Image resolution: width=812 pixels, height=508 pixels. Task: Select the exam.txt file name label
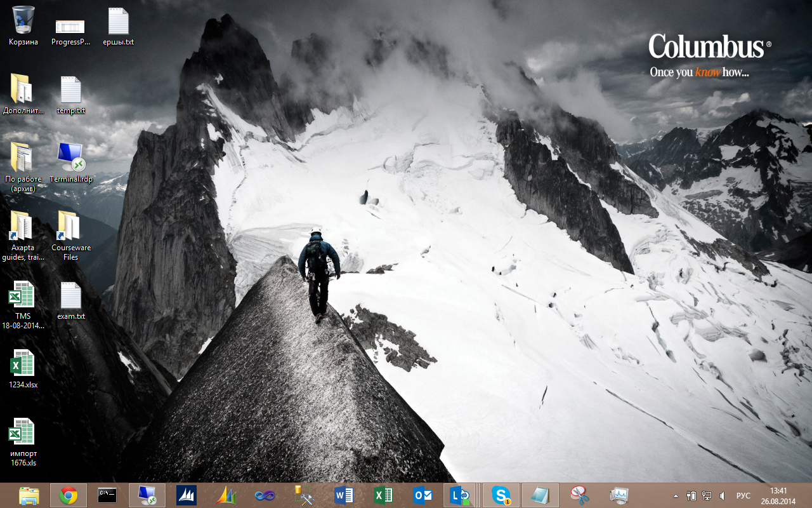coord(71,316)
